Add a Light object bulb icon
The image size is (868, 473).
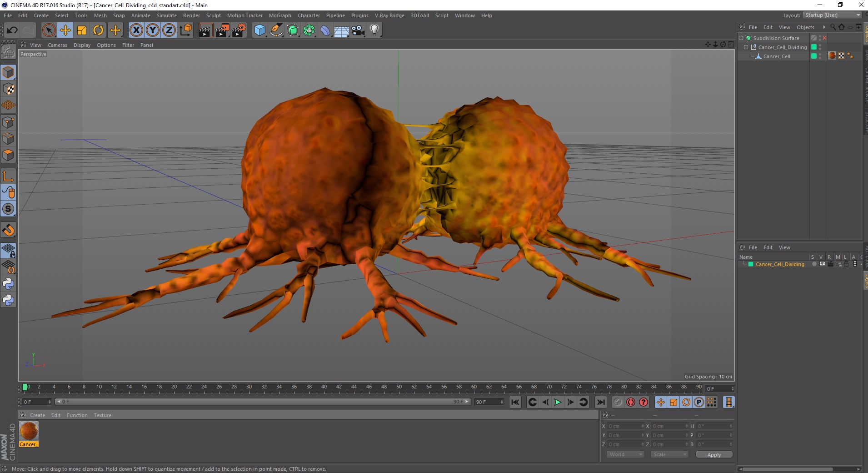click(x=374, y=30)
